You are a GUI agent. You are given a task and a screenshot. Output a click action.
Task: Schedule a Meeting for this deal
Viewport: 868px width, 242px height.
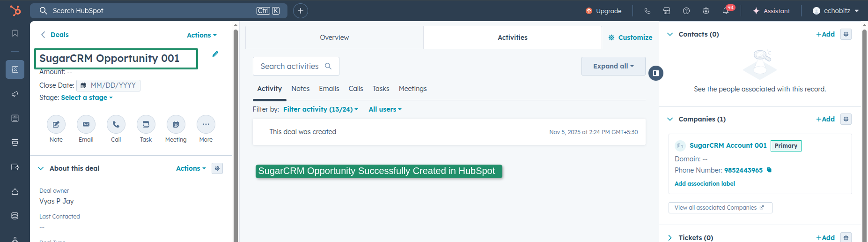(176, 124)
